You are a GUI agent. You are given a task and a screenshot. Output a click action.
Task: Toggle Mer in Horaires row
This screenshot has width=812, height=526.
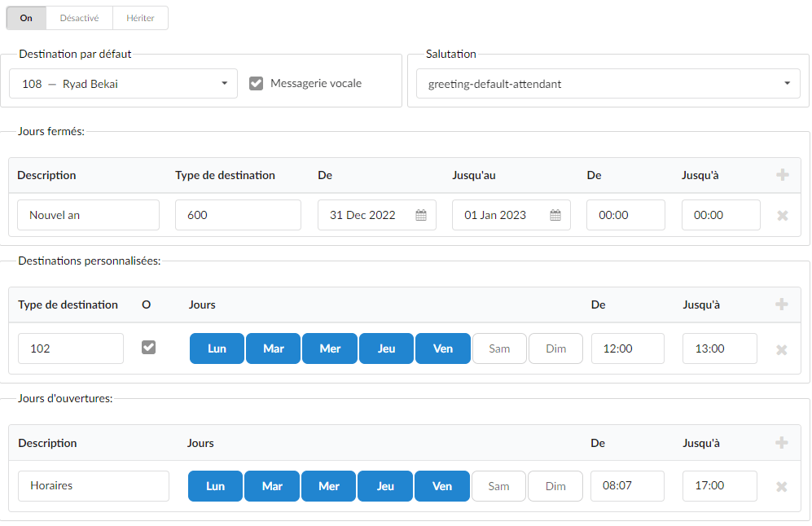point(328,486)
